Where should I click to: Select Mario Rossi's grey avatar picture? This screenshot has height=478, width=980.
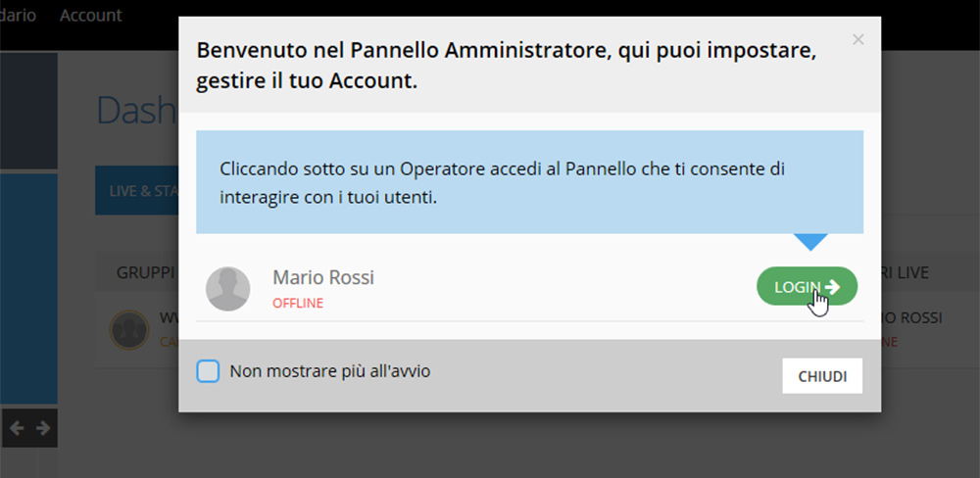(x=228, y=289)
